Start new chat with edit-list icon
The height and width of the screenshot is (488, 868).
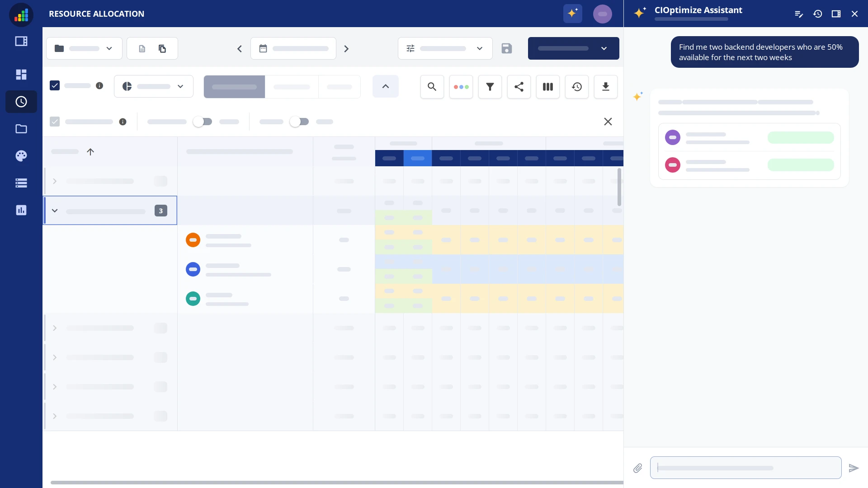coord(799,14)
